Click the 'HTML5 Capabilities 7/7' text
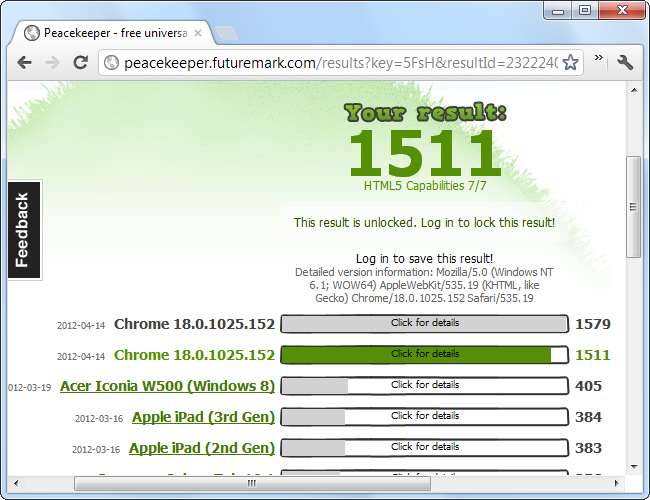 [425, 186]
